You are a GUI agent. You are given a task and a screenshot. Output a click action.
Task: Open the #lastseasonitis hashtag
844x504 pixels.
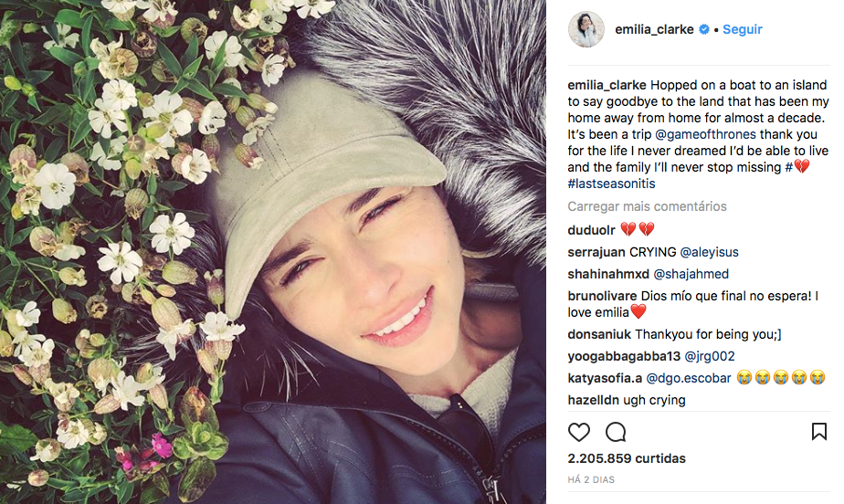[x=611, y=184]
